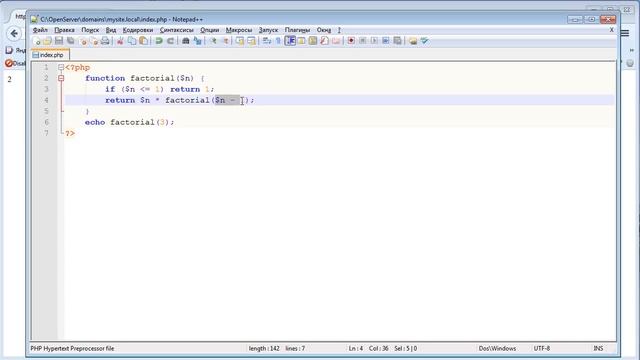Viewport: 640px width, 360px height.
Task: Click the Save Recorded Macro icon
Action: pyautogui.click(x=397, y=41)
